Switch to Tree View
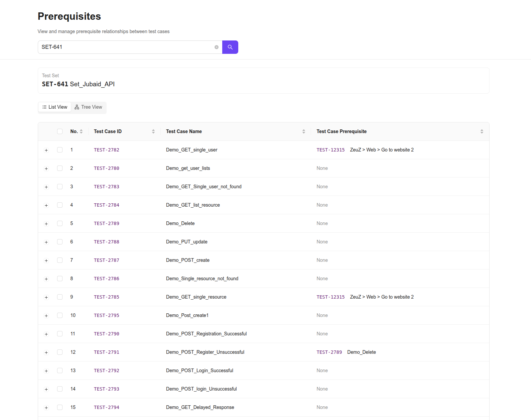Screen dimensions: 531x420 89,107
